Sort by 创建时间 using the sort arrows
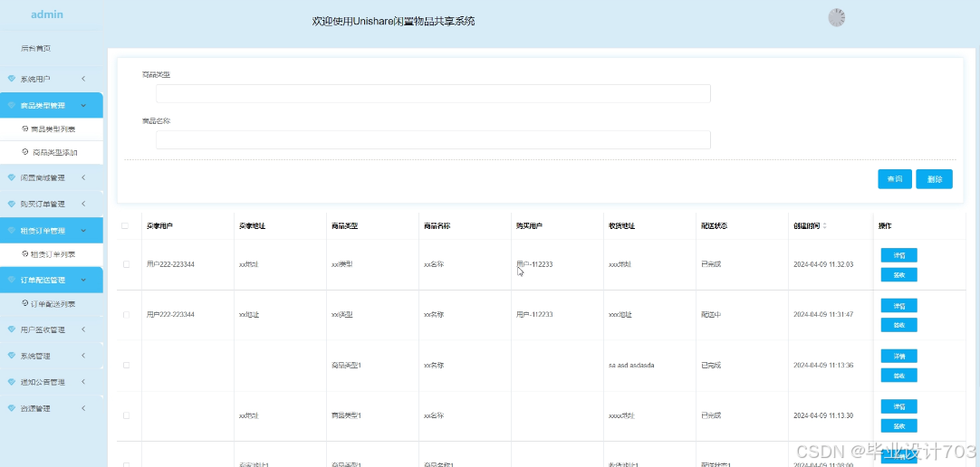The image size is (980, 467). coord(824,226)
